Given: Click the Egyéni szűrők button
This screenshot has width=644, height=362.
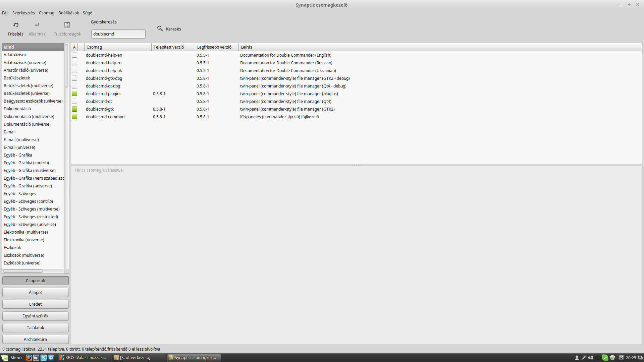Looking at the screenshot, I should 36,316.
